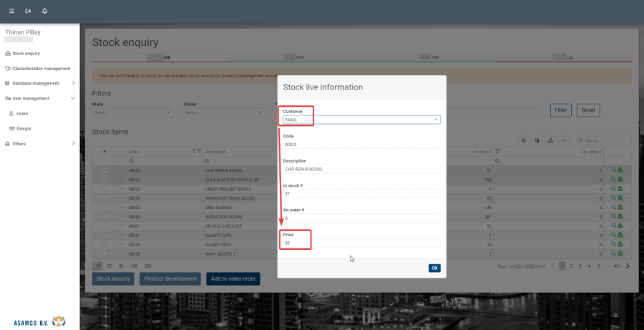Screen dimensions: 644x330
Task: Click the green add icon on row 00022
Action: point(620,180)
